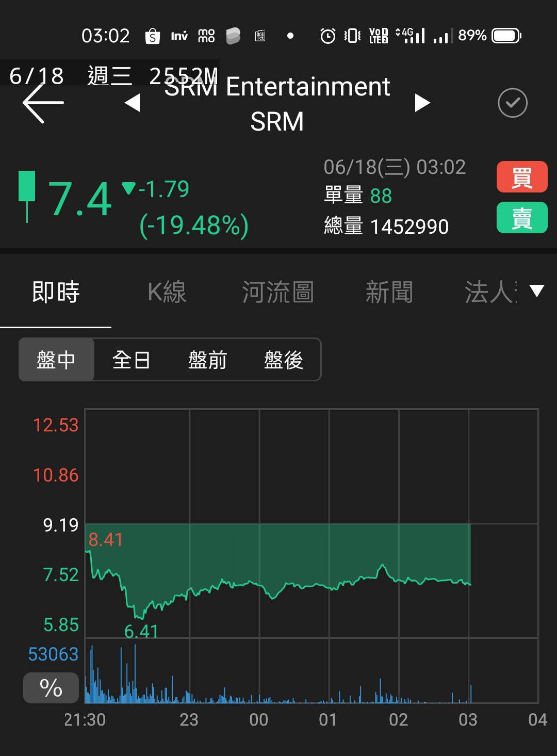
Task: Tap the 單量 88 value
Action: (358, 196)
